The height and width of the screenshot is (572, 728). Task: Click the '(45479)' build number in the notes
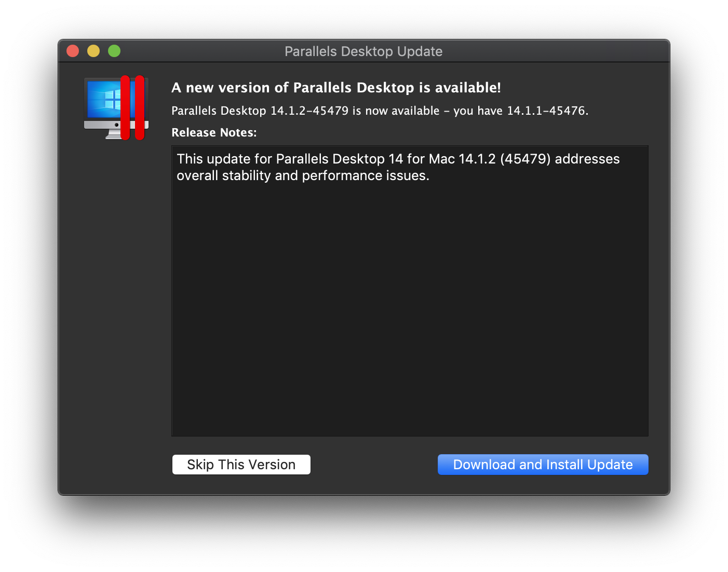pos(525,159)
